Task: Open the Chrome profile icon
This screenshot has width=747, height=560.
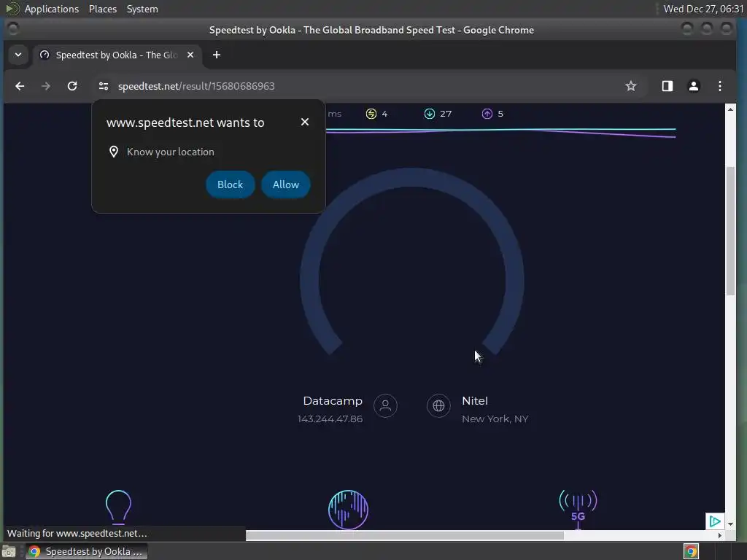Action: click(694, 86)
